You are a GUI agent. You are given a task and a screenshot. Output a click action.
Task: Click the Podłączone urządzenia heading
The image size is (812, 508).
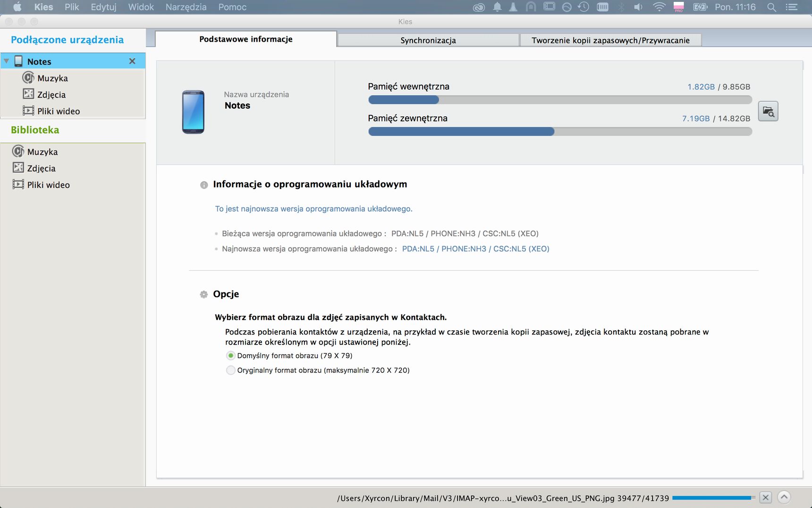[x=67, y=40]
